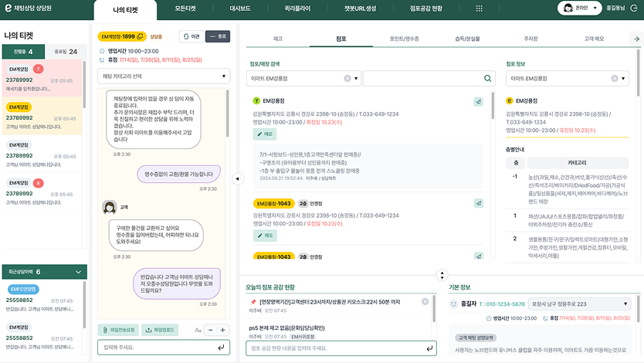Expand the 점포 정보 store dropdown

point(624,78)
